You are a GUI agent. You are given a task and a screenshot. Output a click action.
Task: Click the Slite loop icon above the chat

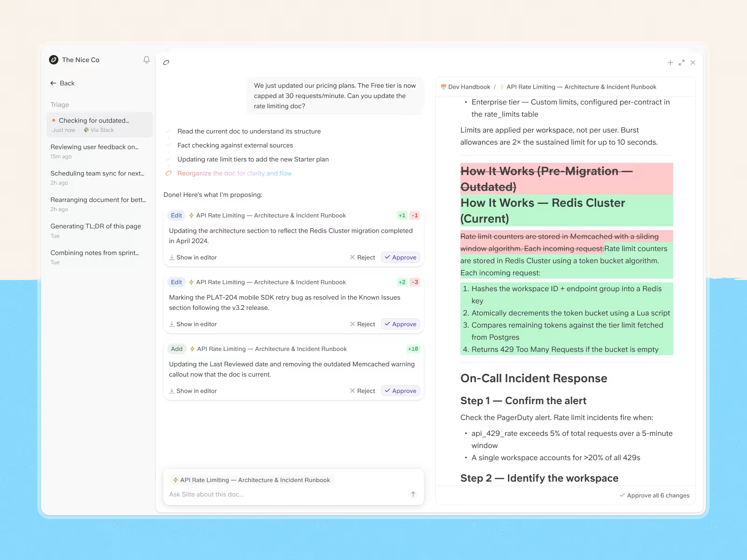(x=166, y=63)
